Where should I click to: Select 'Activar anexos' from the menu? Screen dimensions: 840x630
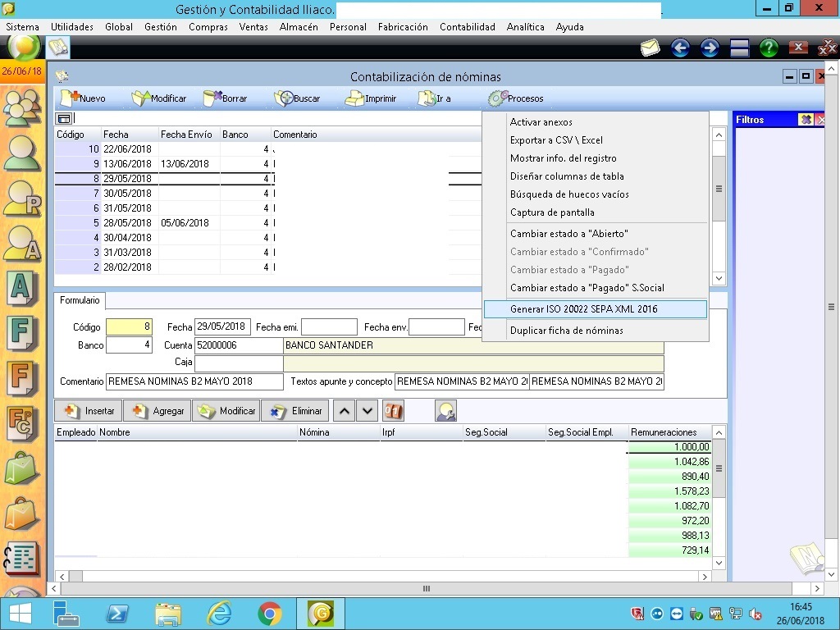tap(541, 122)
